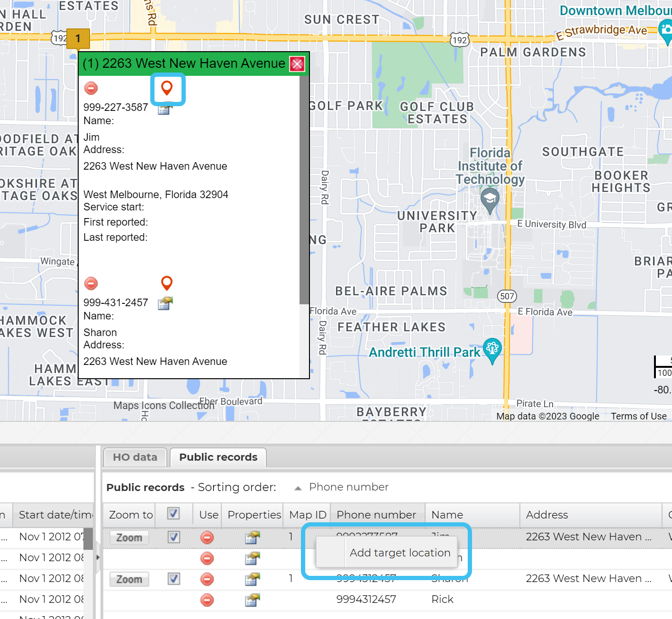The height and width of the screenshot is (619, 672).
Task: Close the 2263 West New Haven Avenue popup
Action: tap(297, 64)
